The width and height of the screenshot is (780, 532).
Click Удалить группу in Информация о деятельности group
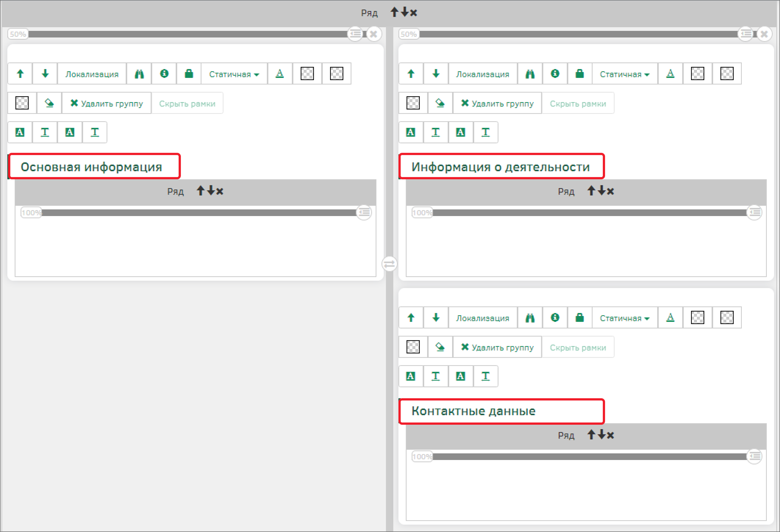(x=497, y=104)
